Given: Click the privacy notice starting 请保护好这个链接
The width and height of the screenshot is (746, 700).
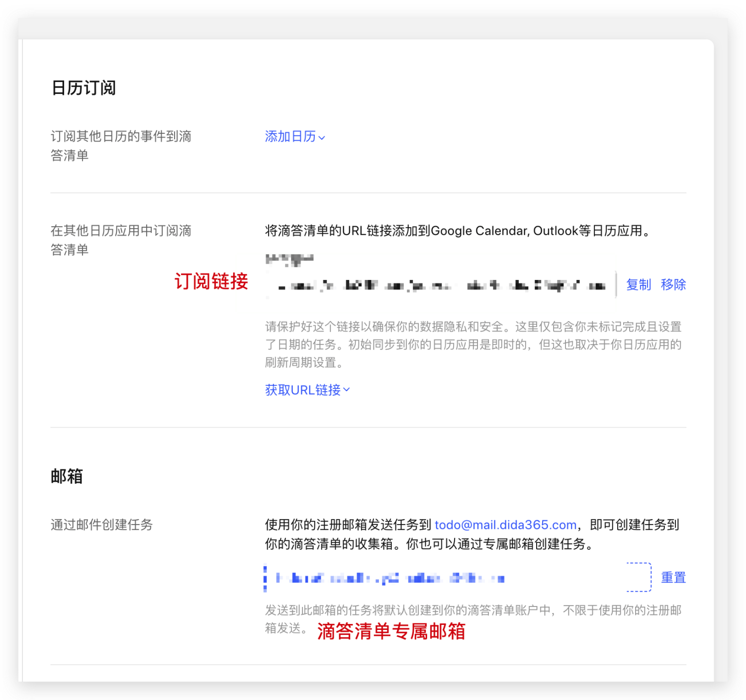Looking at the screenshot, I should coord(473,345).
